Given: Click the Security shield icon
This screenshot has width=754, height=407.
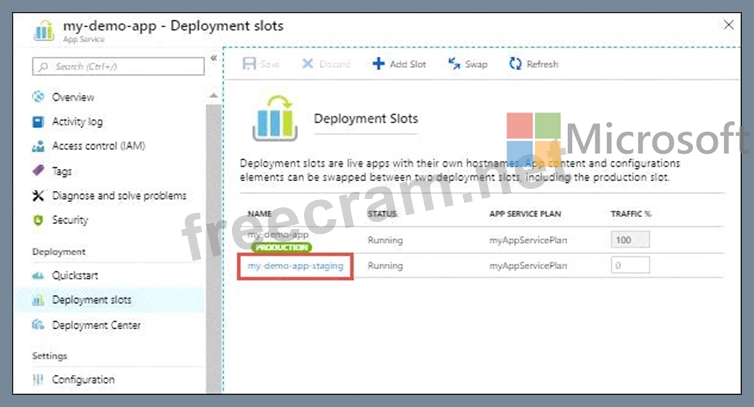Looking at the screenshot, I should [38, 220].
